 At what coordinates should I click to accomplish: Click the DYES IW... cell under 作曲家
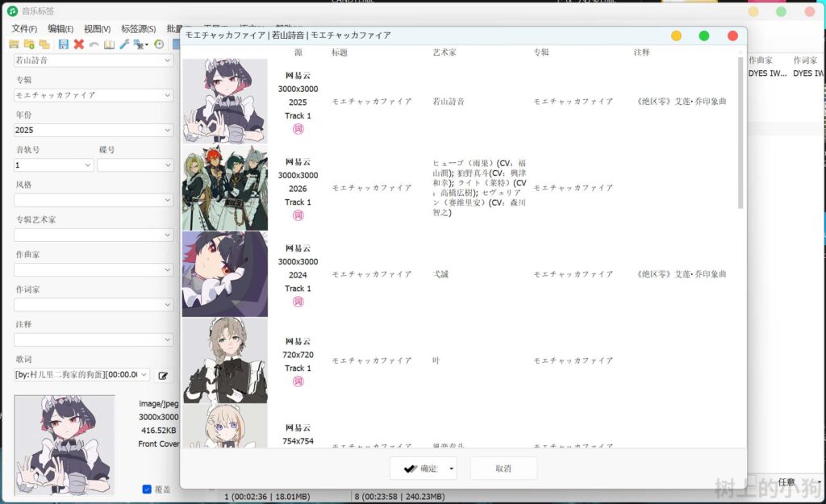click(768, 73)
